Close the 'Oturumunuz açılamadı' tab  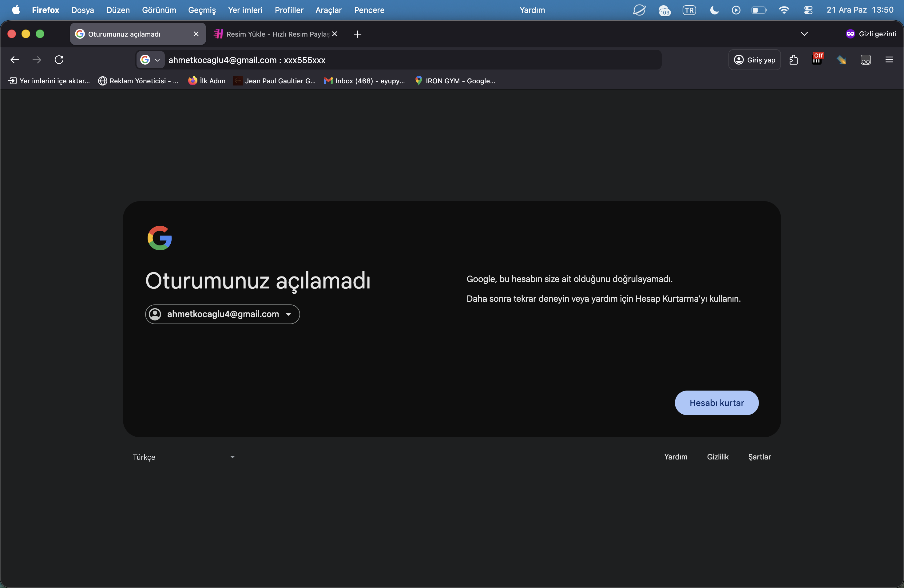[196, 34]
